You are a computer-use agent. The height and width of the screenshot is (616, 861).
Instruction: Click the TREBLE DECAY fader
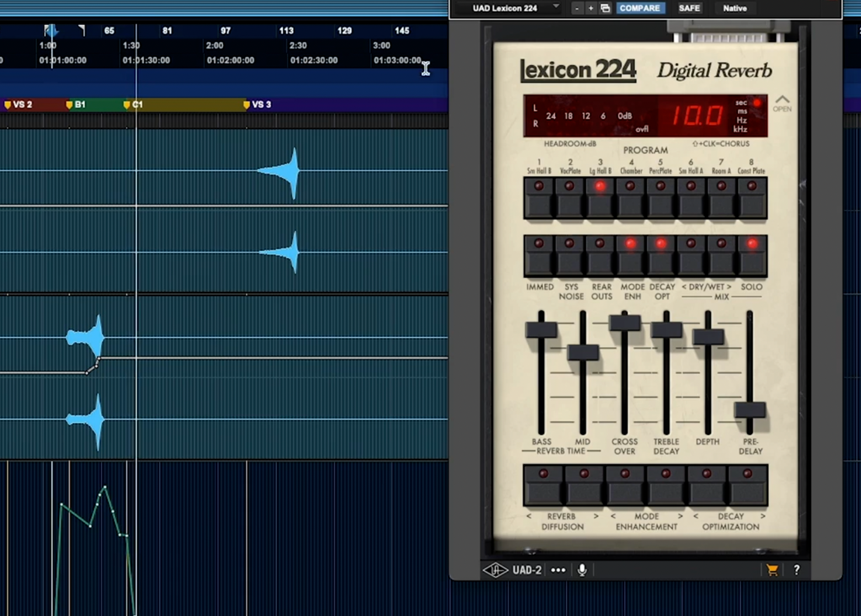tap(667, 330)
